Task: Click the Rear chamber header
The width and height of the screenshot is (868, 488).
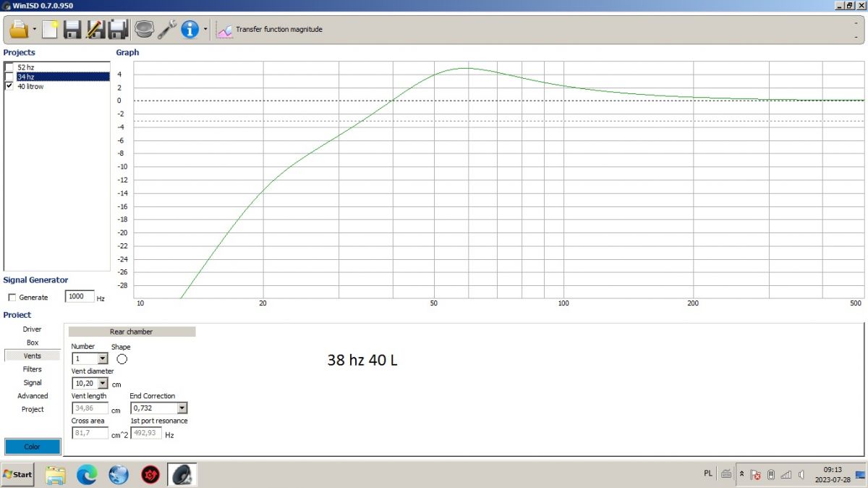Action: (132, 332)
